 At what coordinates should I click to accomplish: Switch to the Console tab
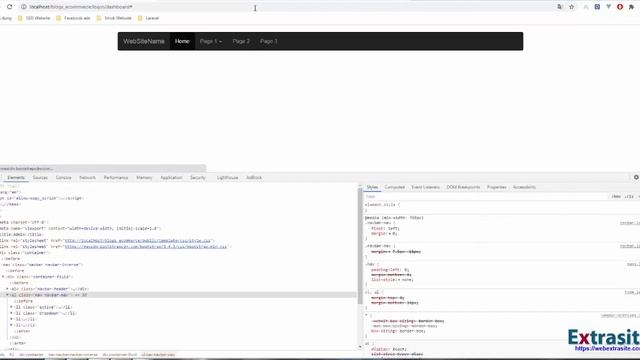63,178
